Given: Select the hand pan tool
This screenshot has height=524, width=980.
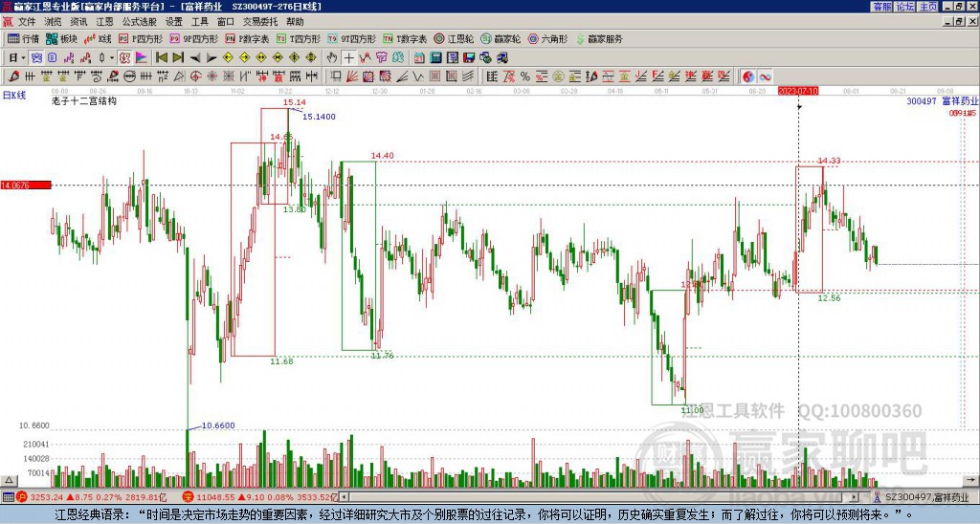Looking at the screenshot, I should point(332,58).
